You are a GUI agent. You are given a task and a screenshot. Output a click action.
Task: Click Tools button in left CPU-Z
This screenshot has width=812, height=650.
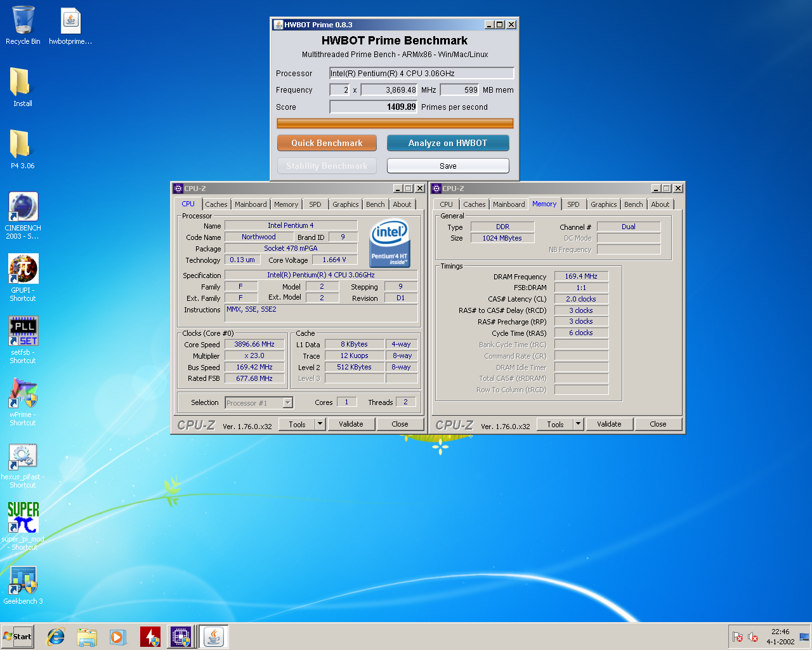pyautogui.click(x=297, y=424)
